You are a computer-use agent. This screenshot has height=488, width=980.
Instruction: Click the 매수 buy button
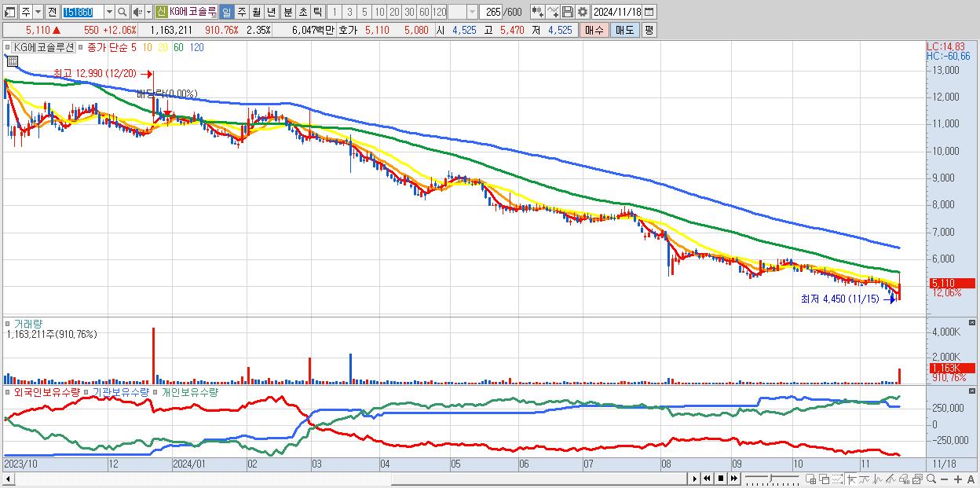click(594, 30)
